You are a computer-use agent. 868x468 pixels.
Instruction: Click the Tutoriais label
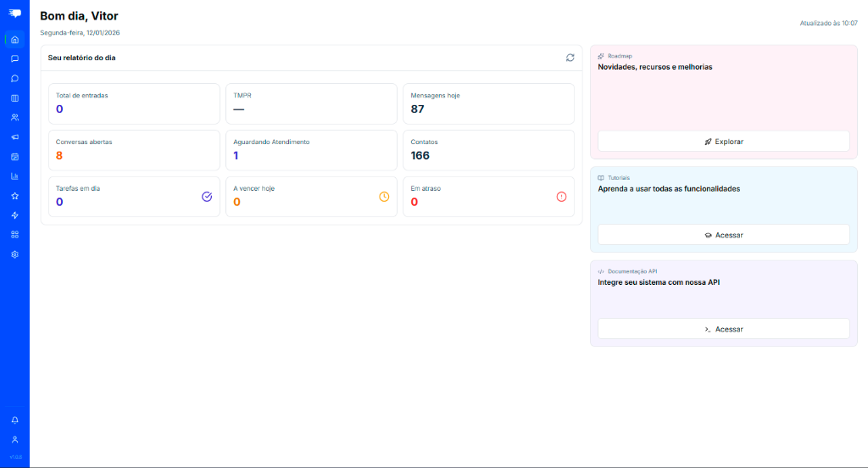[618, 178]
